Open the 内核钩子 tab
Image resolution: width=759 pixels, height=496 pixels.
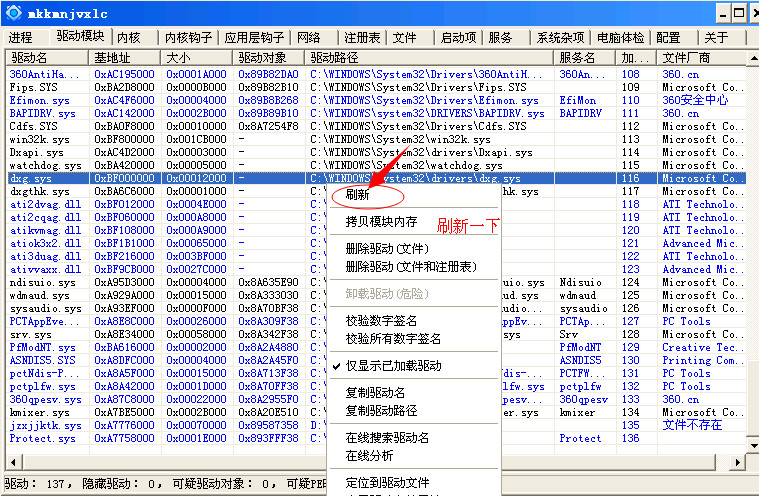pyautogui.click(x=188, y=37)
